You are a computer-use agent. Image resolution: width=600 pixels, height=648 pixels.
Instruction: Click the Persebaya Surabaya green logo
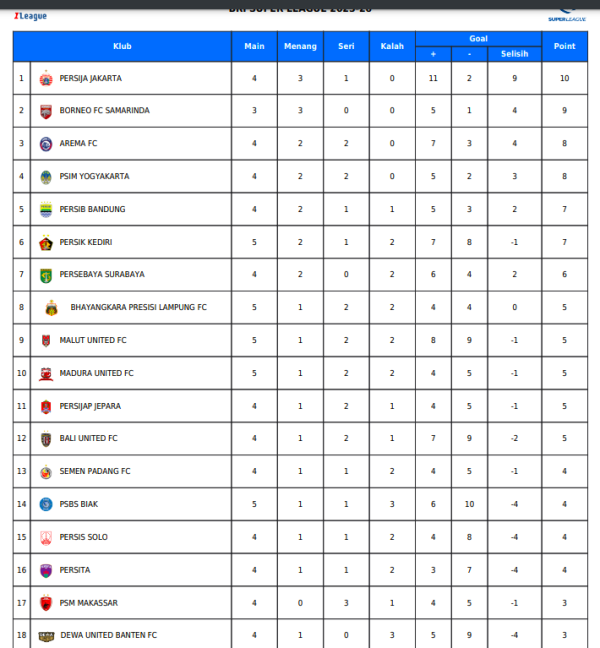tap(45, 275)
